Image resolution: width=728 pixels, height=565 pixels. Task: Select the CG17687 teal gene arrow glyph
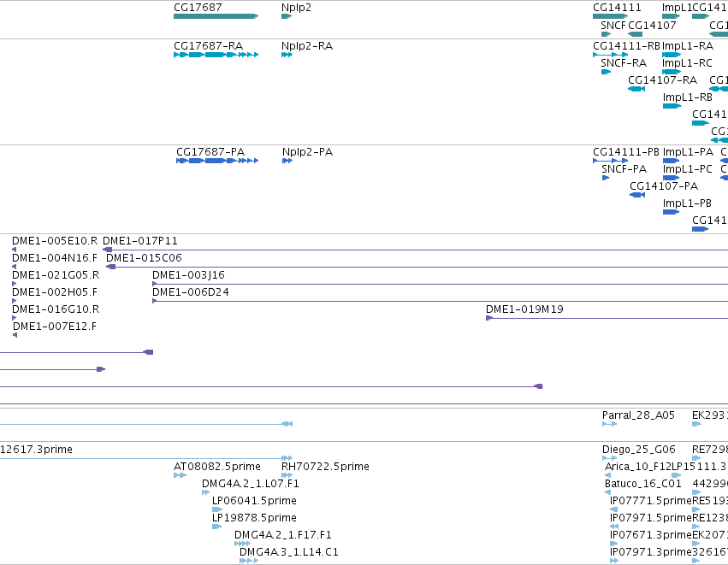[x=216, y=16]
